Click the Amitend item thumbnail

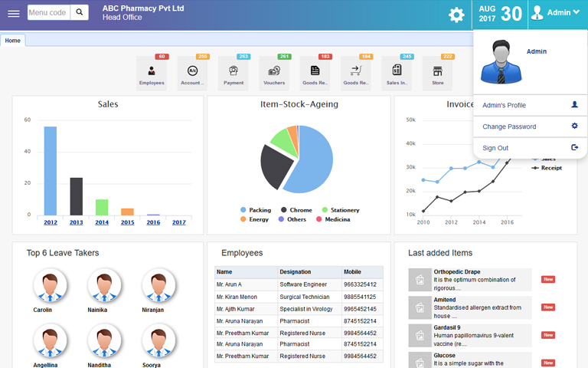click(x=420, y=307)
